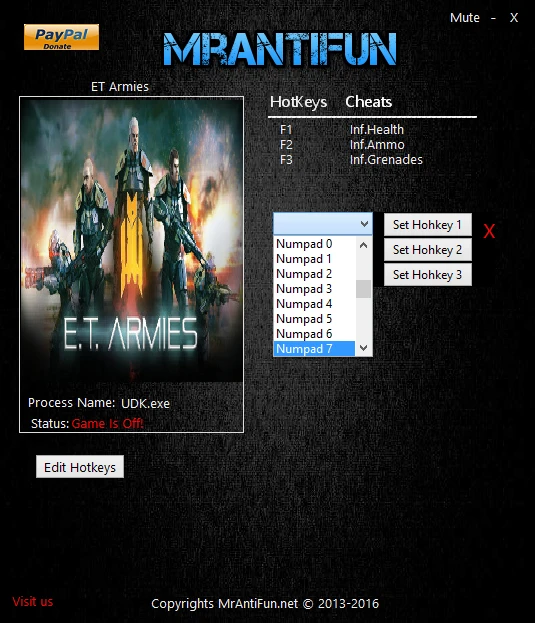Click Set Hohkey 2 button
This screenshot has width=535, height=623.
[428, 250]
